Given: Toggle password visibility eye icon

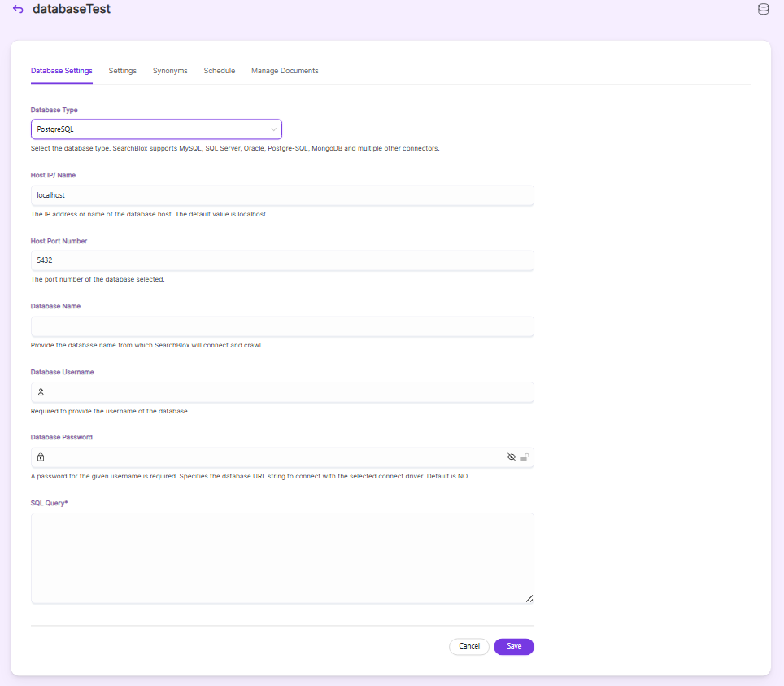Looking at the screenshot, I should (x=511, y=457).
